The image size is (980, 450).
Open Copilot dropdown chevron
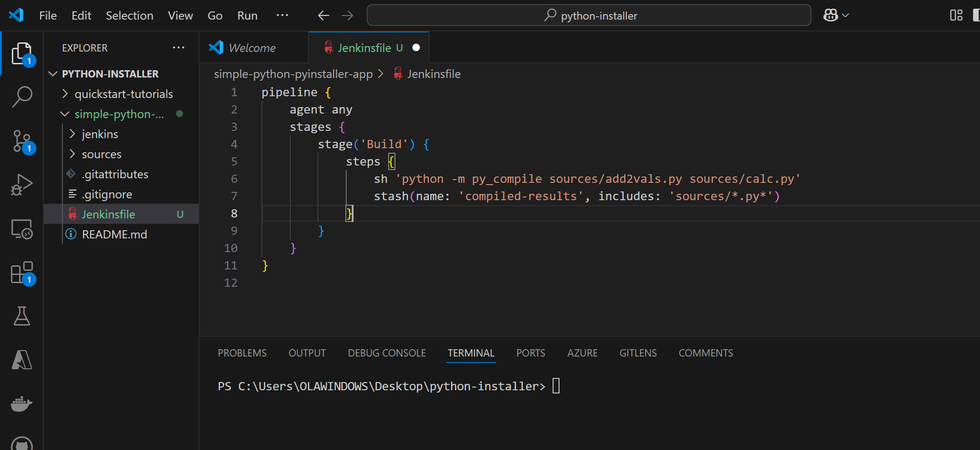click(846, 16)
